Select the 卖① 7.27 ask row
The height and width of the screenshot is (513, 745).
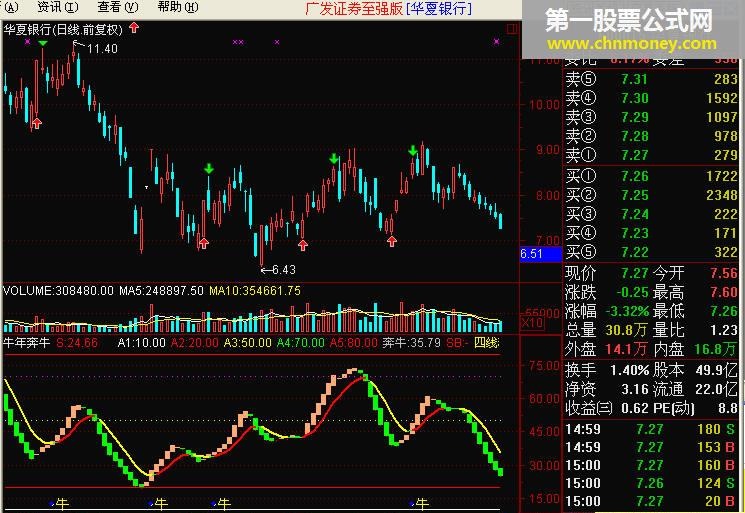(x=651, y=155)
